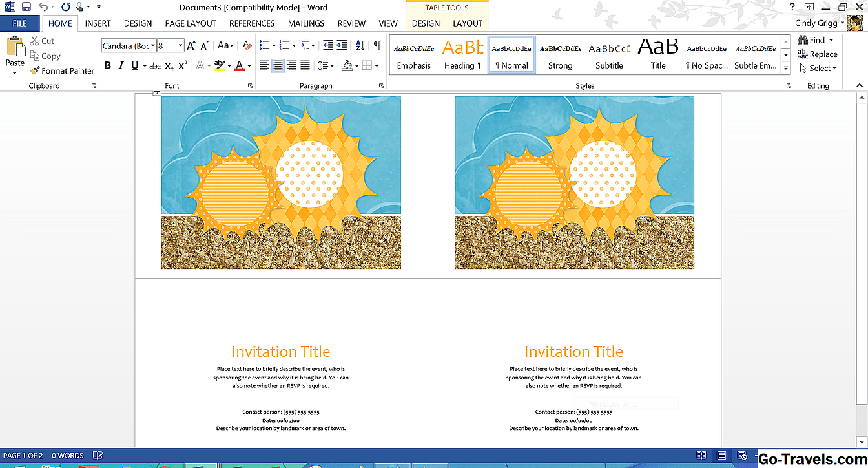The height and width of the screenshot is (468, 868).
Task: Apply a numbered list
Action: [285, 45]
